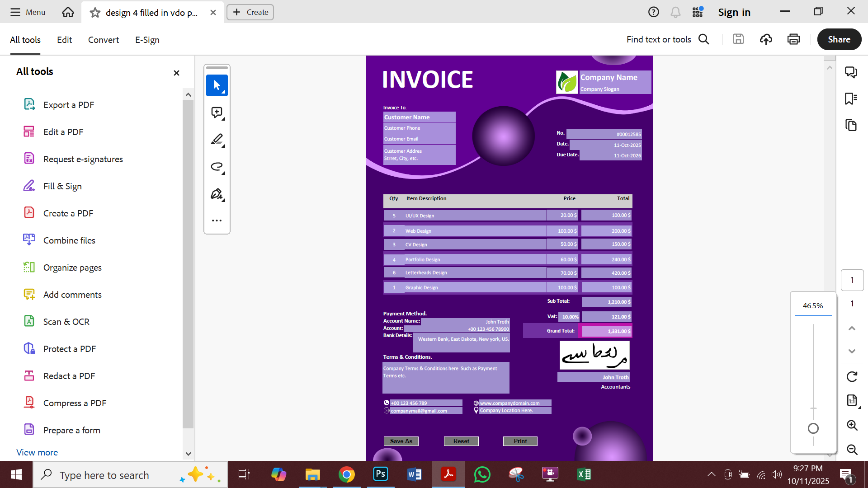Click the Customer Name form field

[419, 117]
